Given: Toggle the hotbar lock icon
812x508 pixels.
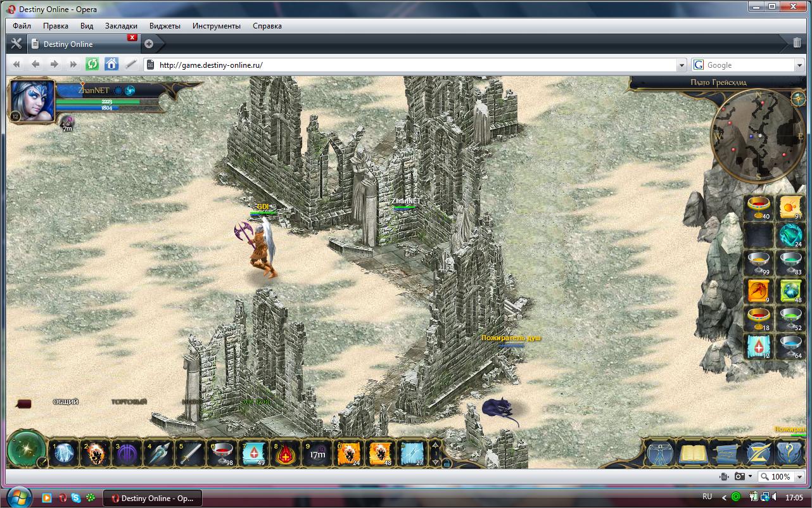Looking at the screenshot, I should click(447, 462).
